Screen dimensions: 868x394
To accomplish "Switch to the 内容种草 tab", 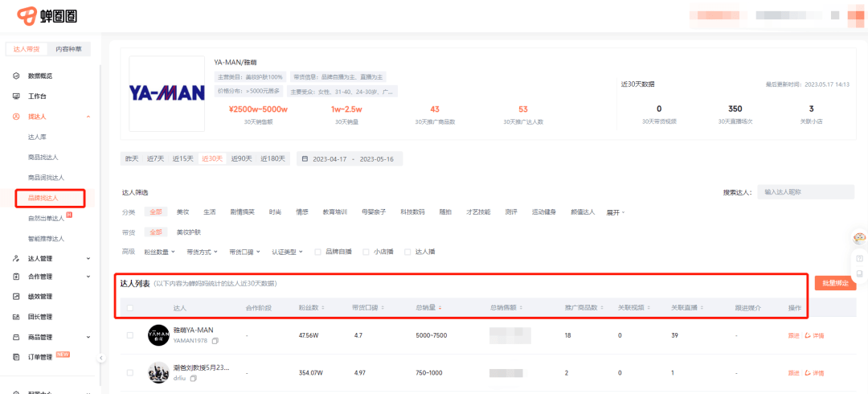I will pos(68,49).
